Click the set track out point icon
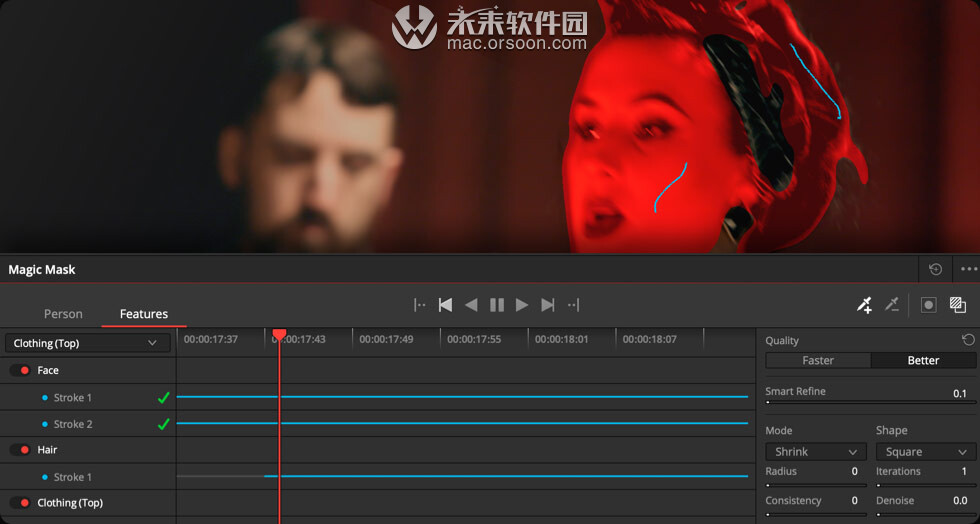 point(573,305)
